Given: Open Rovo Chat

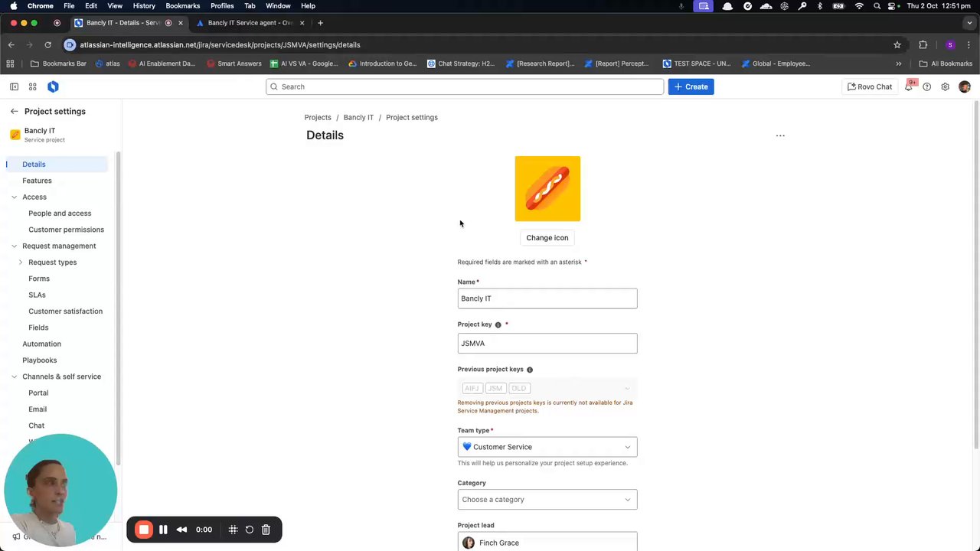Looking at the screenshot, I should (870, 86).
